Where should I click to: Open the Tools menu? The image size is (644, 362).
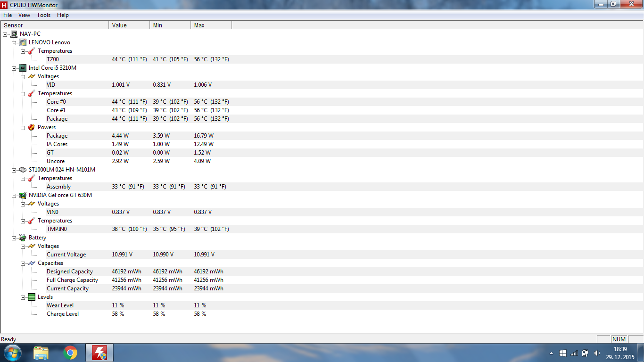coord(44,15)
